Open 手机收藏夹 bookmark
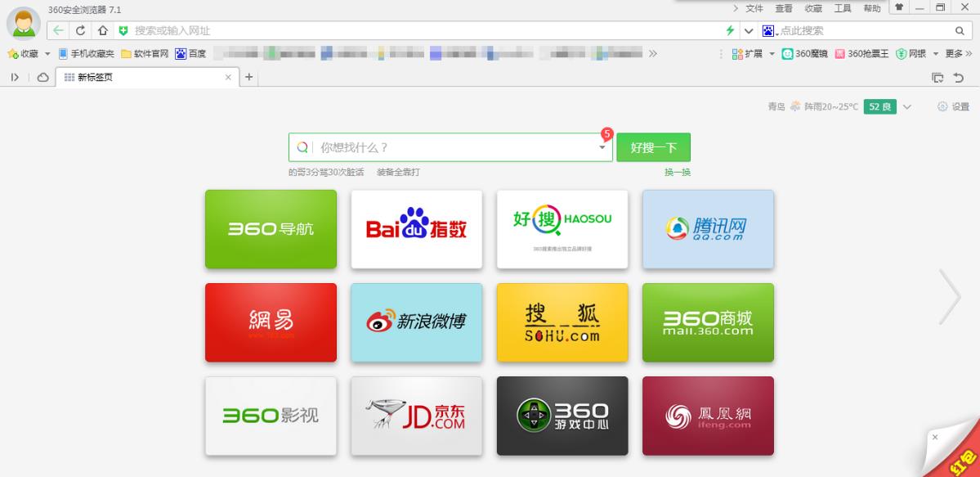The width and height of the screenshot is (980, 477). (87, 54)
